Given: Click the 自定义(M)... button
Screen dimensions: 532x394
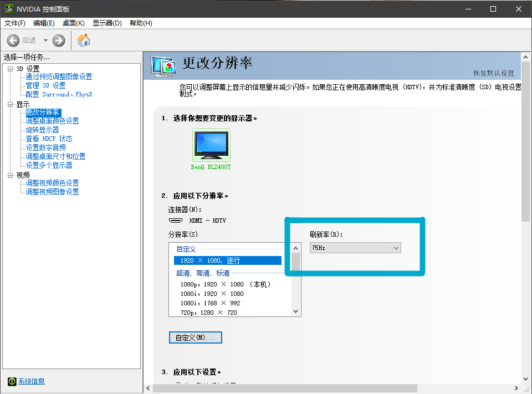Looking at the screenshot, I should (195, 337).
